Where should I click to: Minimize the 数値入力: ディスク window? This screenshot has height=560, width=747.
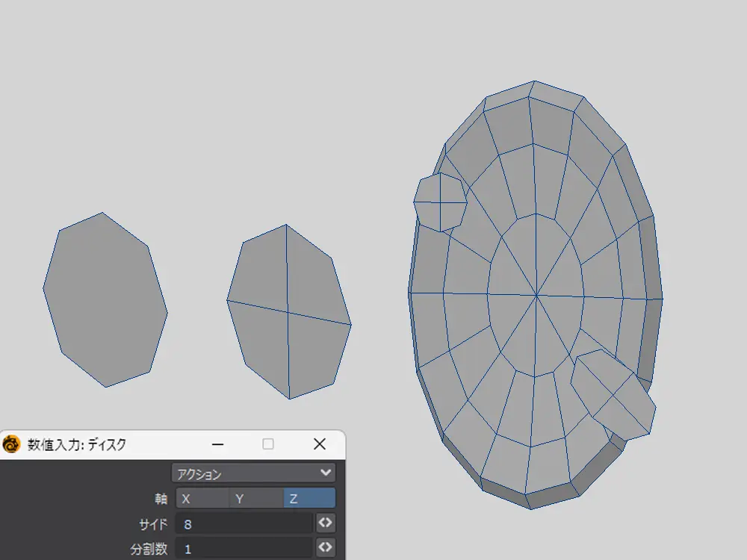[218, 444]
